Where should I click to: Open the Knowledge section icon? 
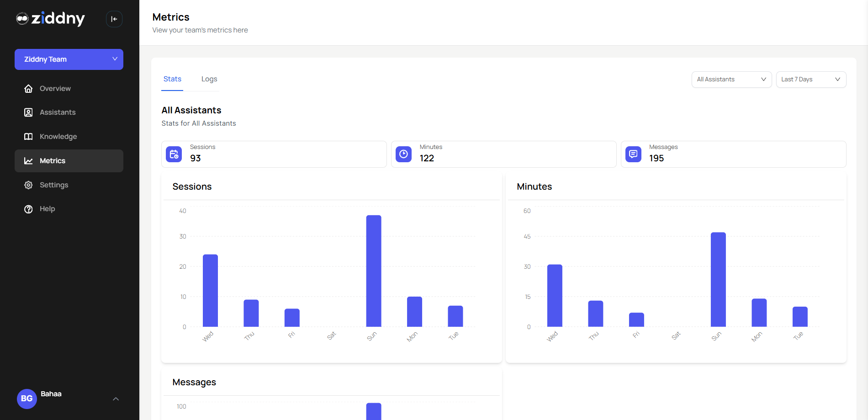click(28, 136)
